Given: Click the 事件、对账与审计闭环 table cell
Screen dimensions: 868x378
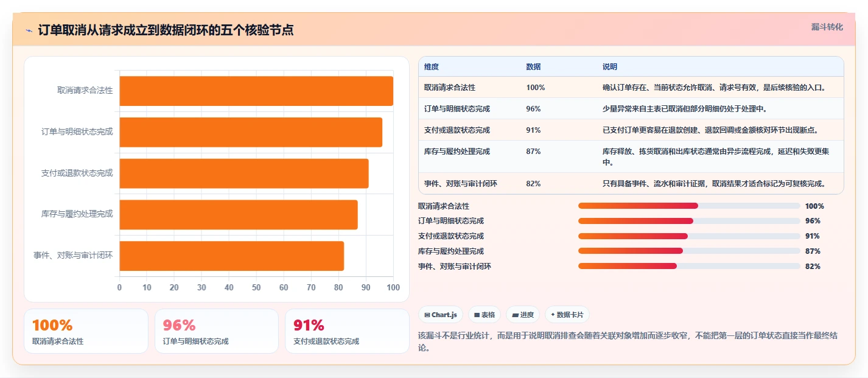Looking at the screenshot, I should (x=461, y=183).
